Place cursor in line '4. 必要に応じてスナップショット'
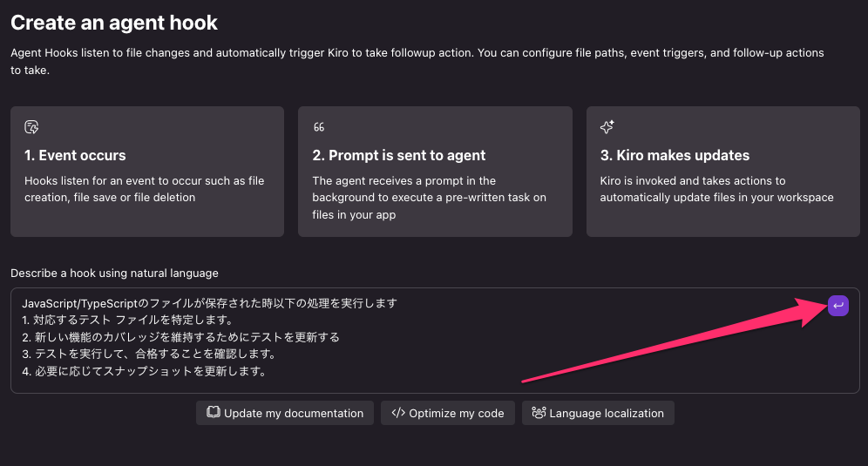 (145, 371)
